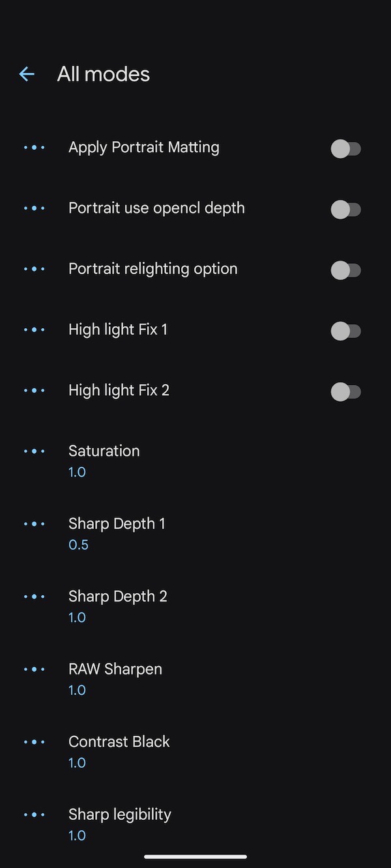The width and height of the screenshot is (391, 868).
Task: Open the dots menu for Portrait relighting option
Action: coord(34,269)
